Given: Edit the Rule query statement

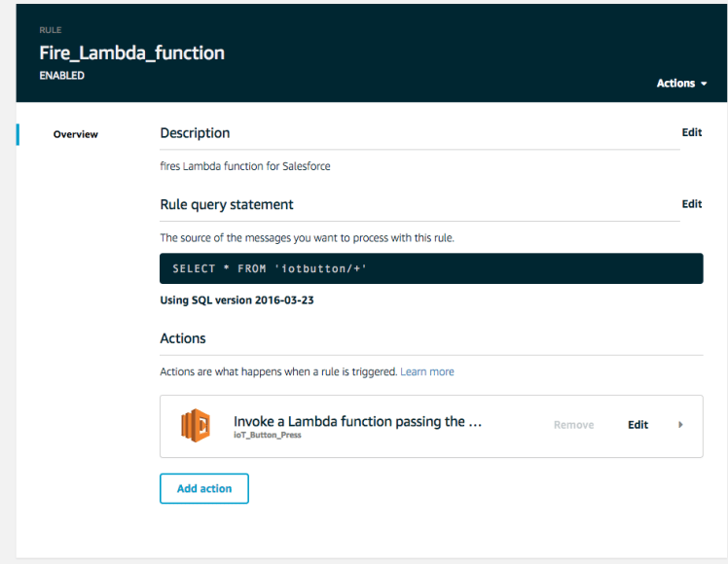Looking at the screenshot, I should 691,204.
